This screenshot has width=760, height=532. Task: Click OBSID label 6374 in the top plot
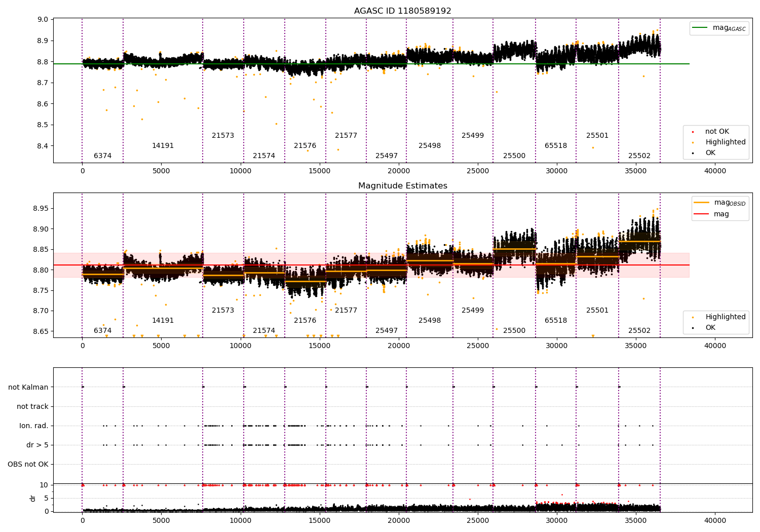(x=103, y=156)
